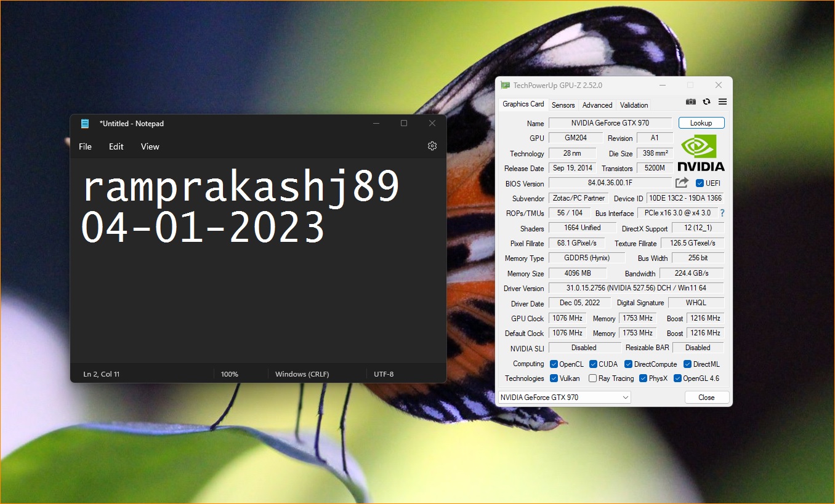Screen dimensions: 835x504
Task: Click the GPU-Z screenshot camera icon
Action: click(691, 102)
